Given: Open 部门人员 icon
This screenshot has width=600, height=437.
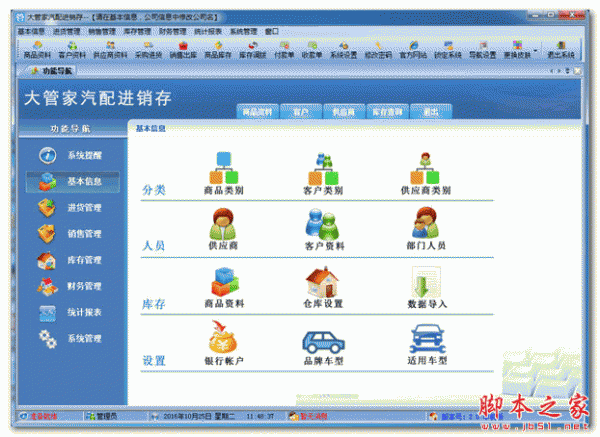Looking at the screenshot, I should pos(426,229).
